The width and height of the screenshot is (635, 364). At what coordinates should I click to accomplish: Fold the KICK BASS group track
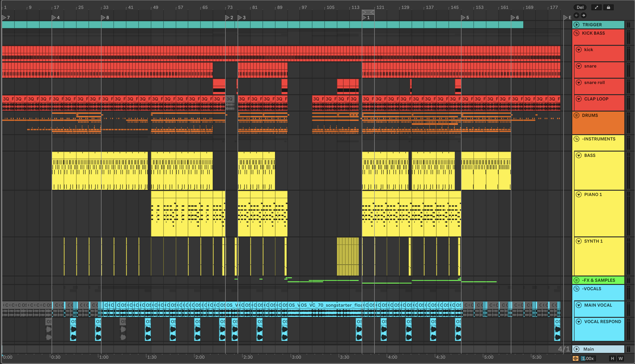point(577,33)
